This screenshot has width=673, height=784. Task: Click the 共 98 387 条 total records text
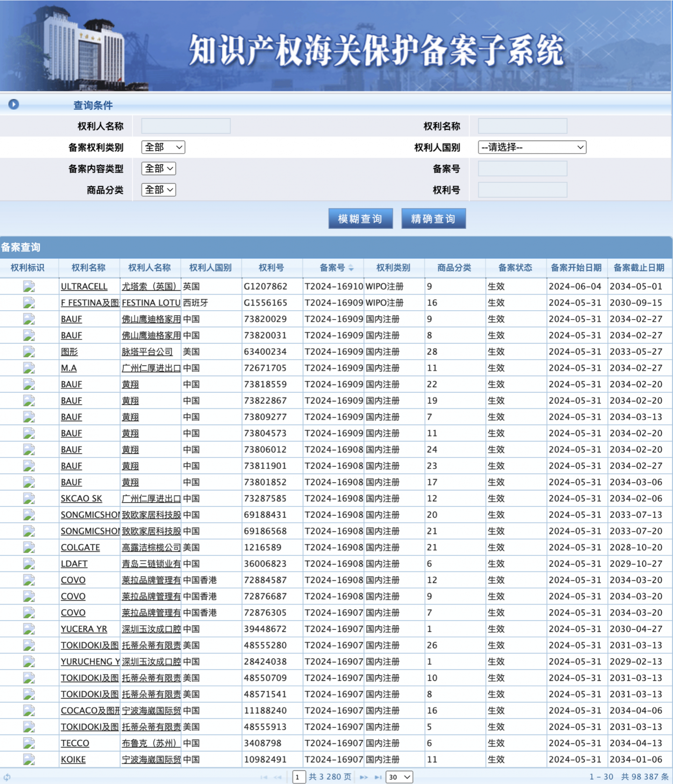tap(645, 777)
